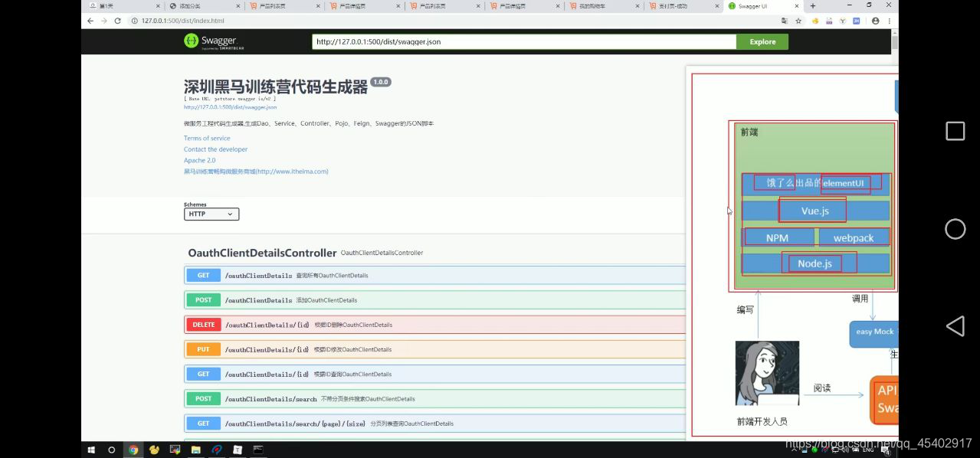The width and height of the screenshot is (980, 458).
Task: Switch to the 支付页-成功 browser tab
Action: [683, 6]
